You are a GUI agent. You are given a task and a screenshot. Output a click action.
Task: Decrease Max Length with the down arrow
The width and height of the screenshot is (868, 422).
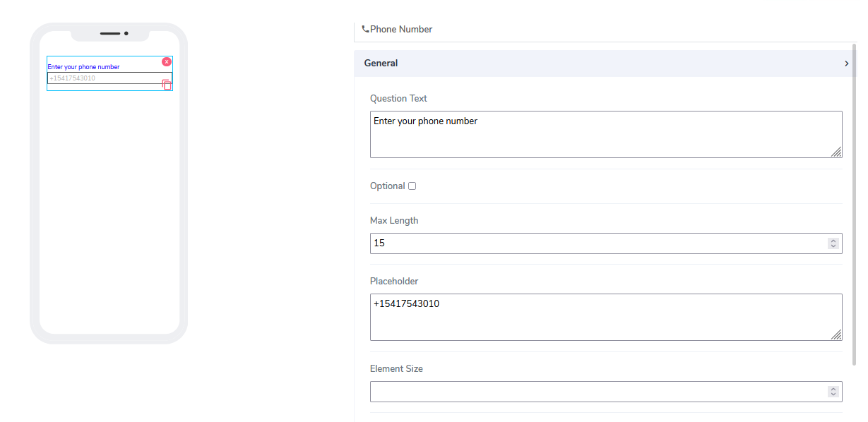point(833,246)
